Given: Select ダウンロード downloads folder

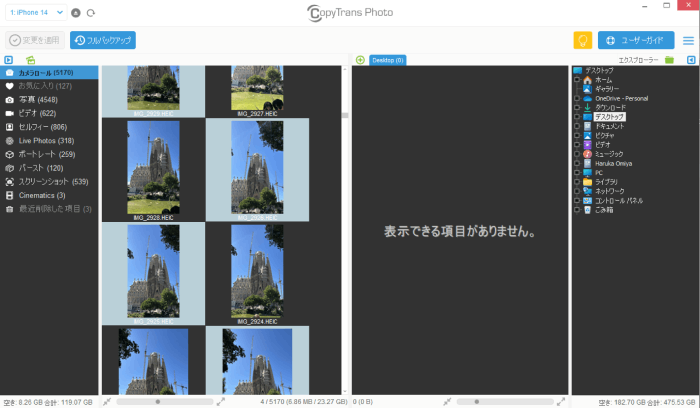Looking at the screenshot, I should (x=610, y=108).
